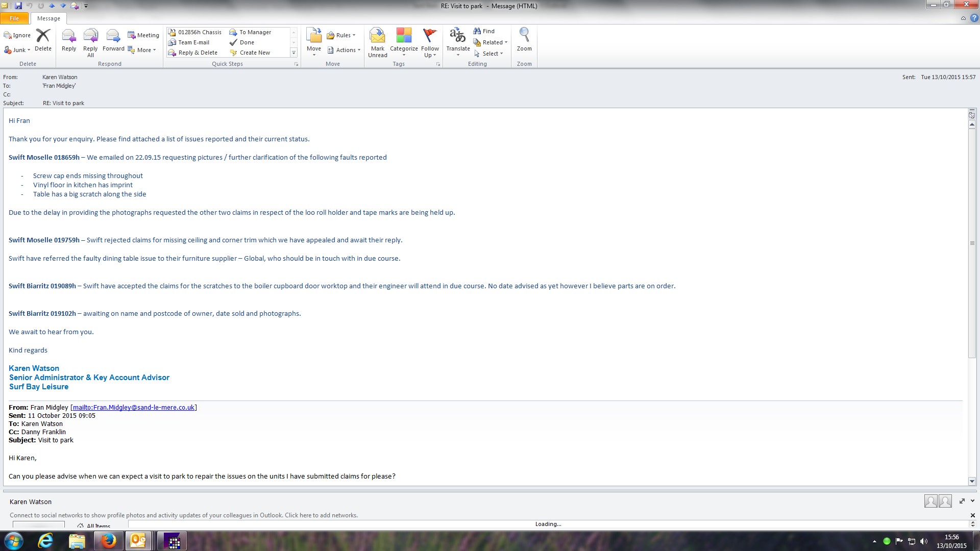Run the Done quick step
Screen dimensions: 980x551
point(247,42)
